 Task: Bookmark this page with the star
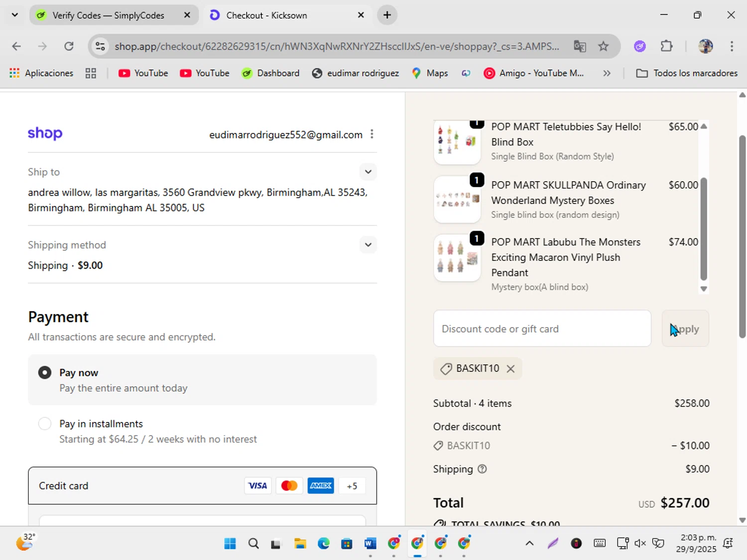point(604,46)
